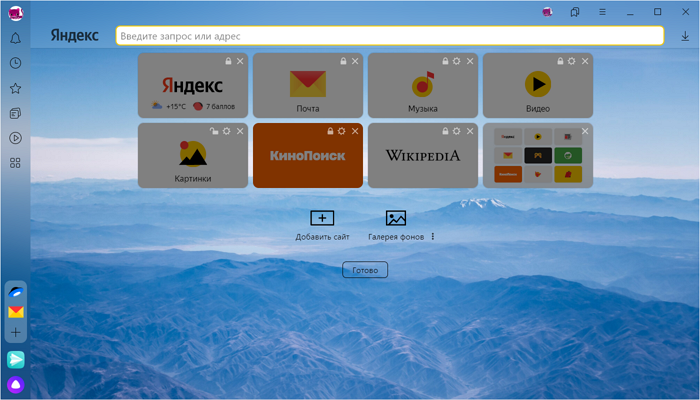The height and width of the screenshot is (400, 700).
Task: Toggle pin lock on Музыка tile
Action: (x=445, y=61)
